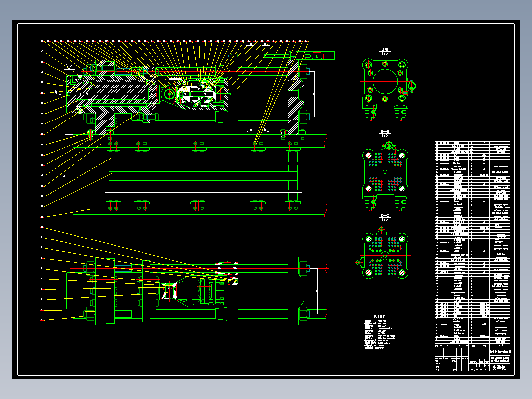Select the technical requirements heading "技术要求"
This screenshot has width=532, height=399.
click(379, 316)
